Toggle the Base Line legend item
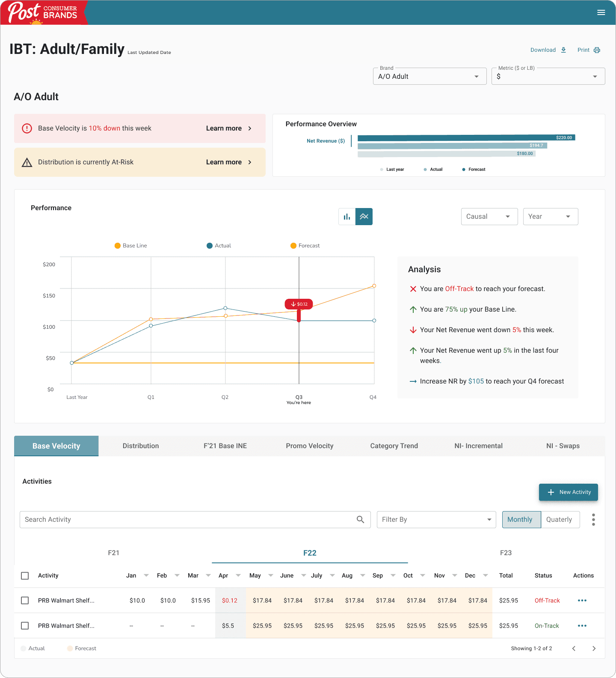Screen dimensions: 616x678 130,246
